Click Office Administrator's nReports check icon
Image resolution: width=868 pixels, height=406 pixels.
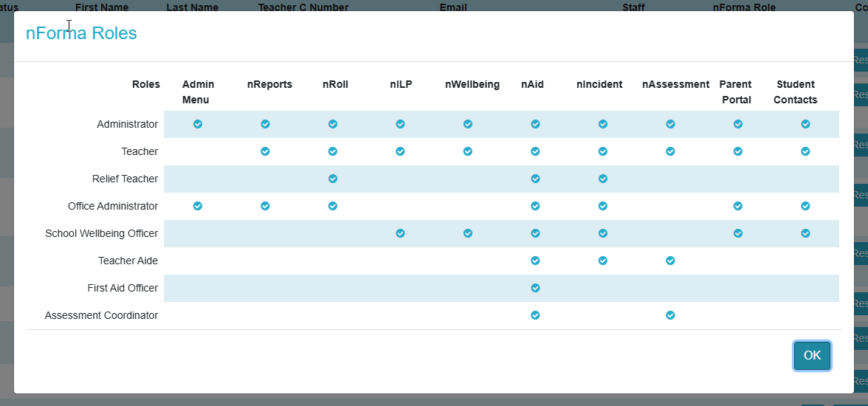265,206
